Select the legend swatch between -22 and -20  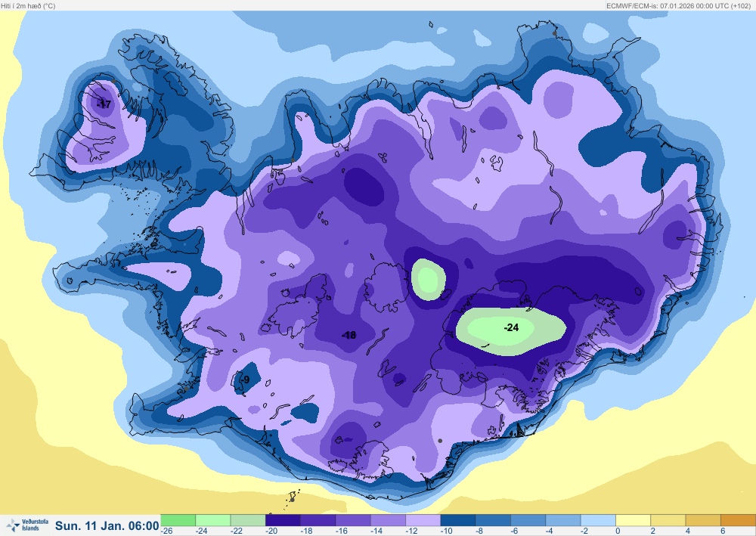pyautogui.click(x=248, y=520)
